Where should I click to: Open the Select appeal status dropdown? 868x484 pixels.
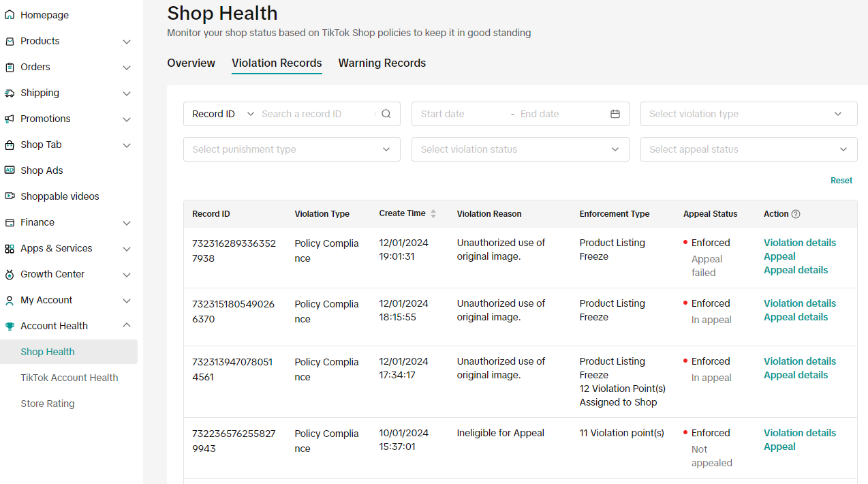coord(748,149)
